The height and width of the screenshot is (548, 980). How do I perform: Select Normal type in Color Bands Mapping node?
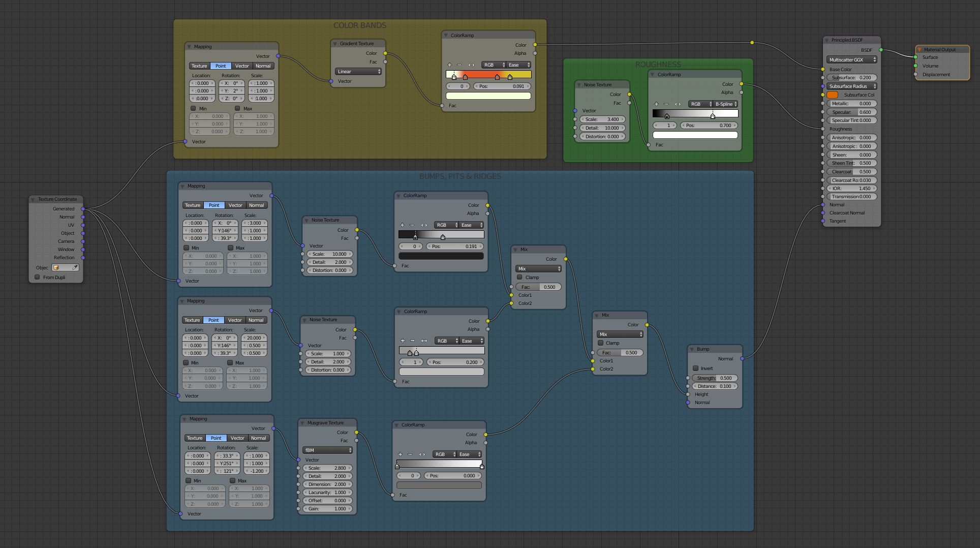coord(263,66)
